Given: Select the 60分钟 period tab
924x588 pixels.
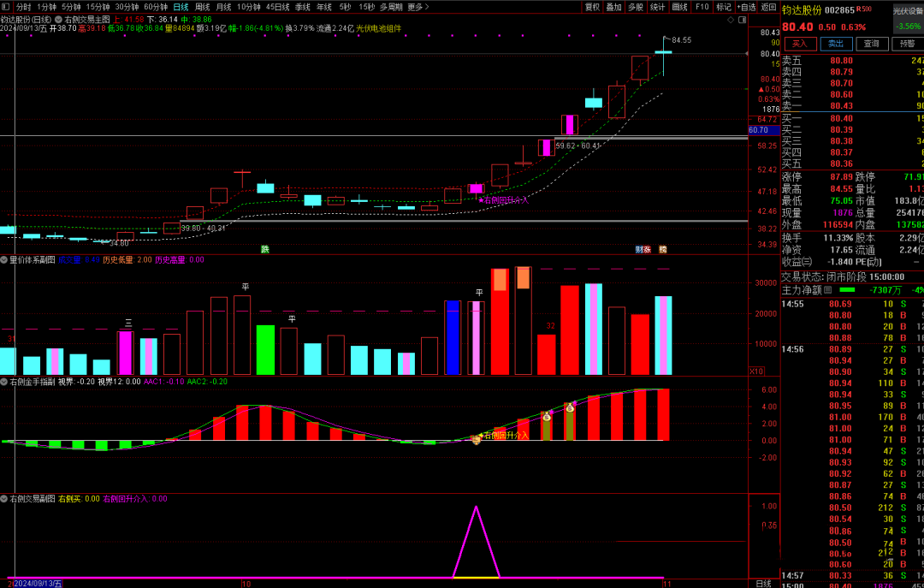Looking at the screenshot, I should tap(155, 7).
